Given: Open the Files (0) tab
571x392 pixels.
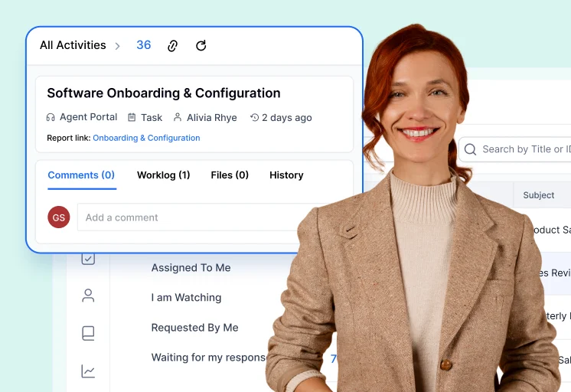Looking at the screenshot, I should tap(230, 175).
